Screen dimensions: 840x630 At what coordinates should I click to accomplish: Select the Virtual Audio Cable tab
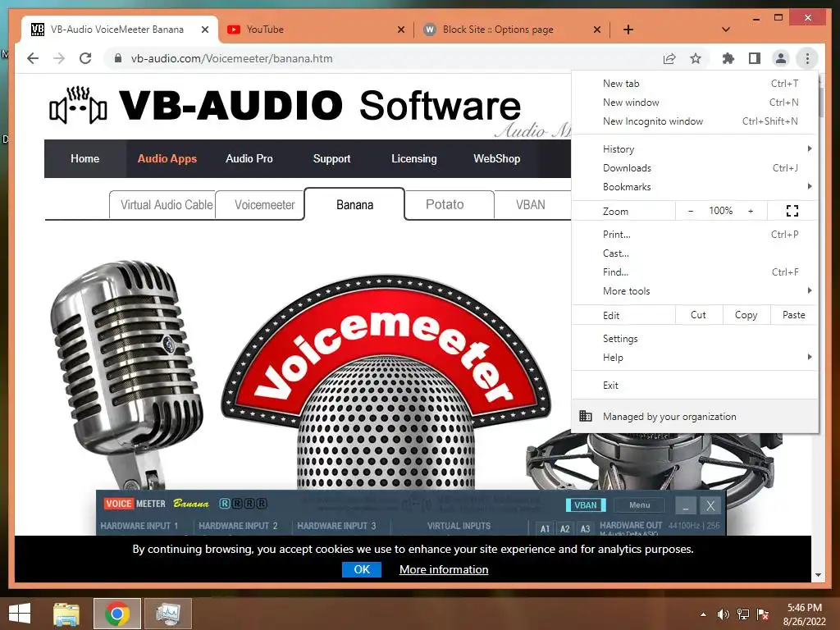(x=163, y=204)
